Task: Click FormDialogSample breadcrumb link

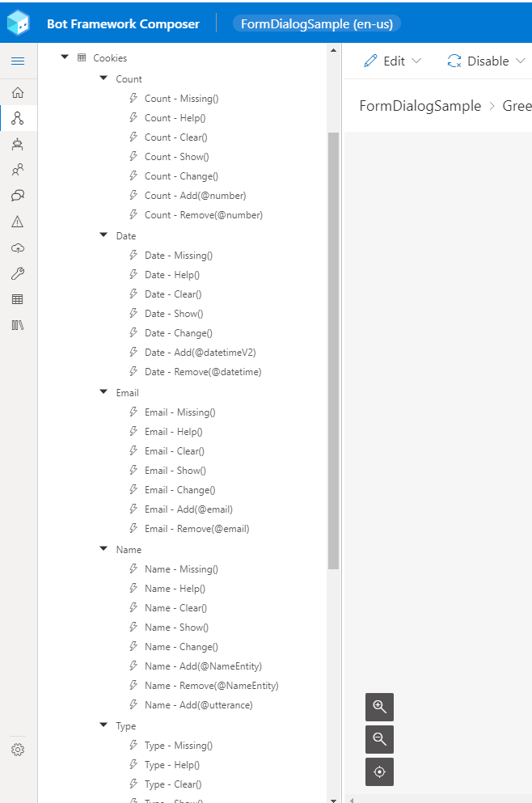Action: [420, 106]
